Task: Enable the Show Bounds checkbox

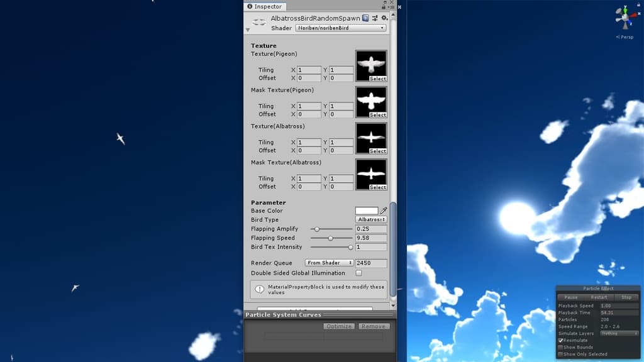Action: point(561,348)
